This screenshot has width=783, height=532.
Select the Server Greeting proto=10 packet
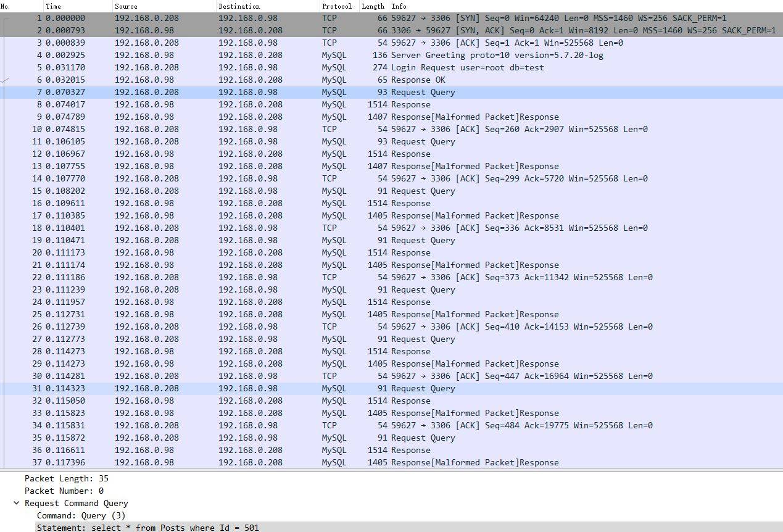[x=391, y=55]
